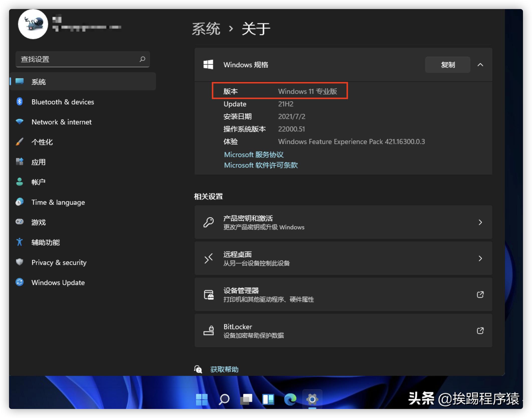Open the Start menu on the taskbar
The image size is (532, 418).
[202, 399]
